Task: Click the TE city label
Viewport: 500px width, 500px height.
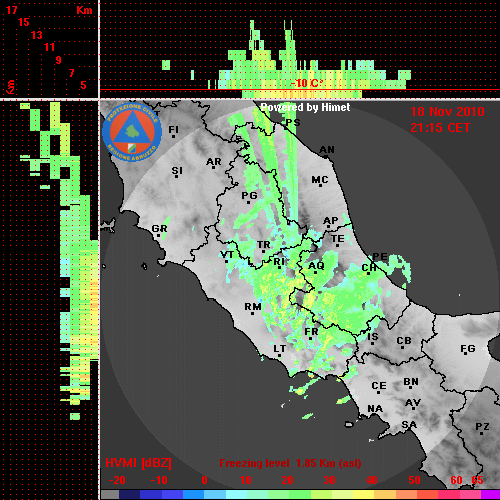Action: 338,239
